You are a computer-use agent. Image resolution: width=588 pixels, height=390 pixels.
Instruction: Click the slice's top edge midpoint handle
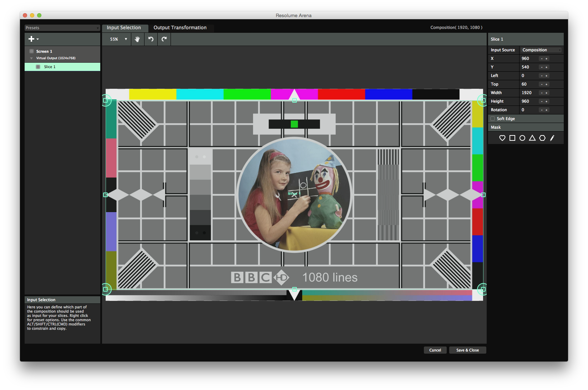pyautogui.click(x=294, y=101)
